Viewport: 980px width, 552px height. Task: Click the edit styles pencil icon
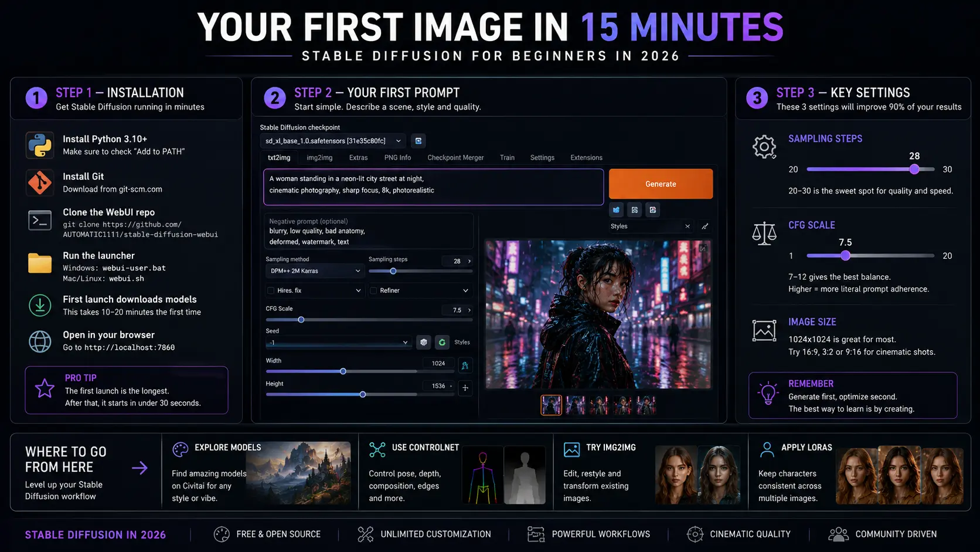[705, 226]
